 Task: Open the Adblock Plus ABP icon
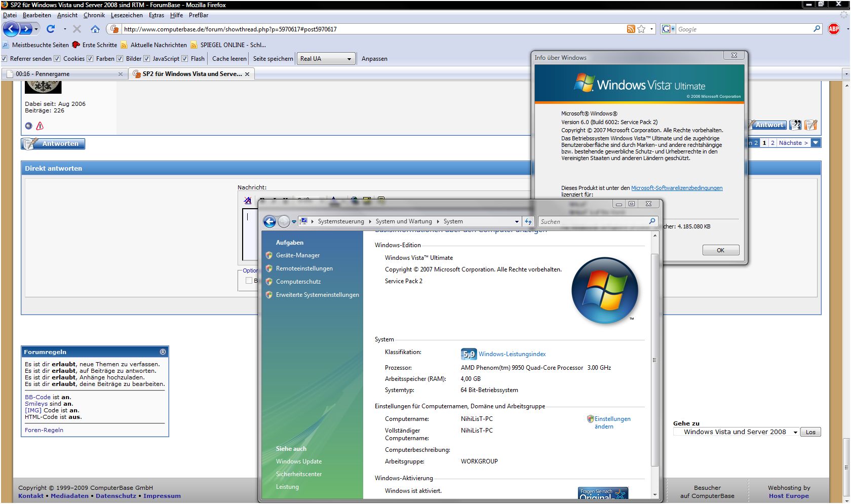pos(834,29)
